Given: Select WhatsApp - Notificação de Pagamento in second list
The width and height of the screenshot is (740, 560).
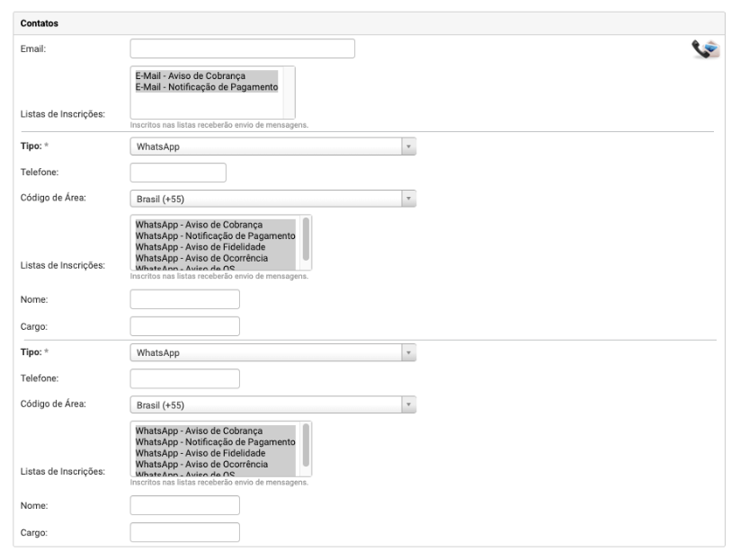Looking at the screenshot, I should pos(216,441).
